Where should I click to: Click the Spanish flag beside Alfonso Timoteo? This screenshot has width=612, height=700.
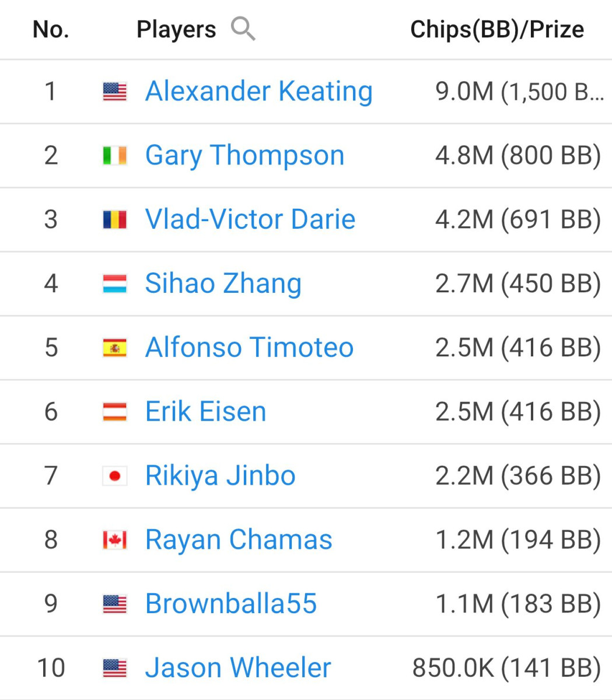114,348
